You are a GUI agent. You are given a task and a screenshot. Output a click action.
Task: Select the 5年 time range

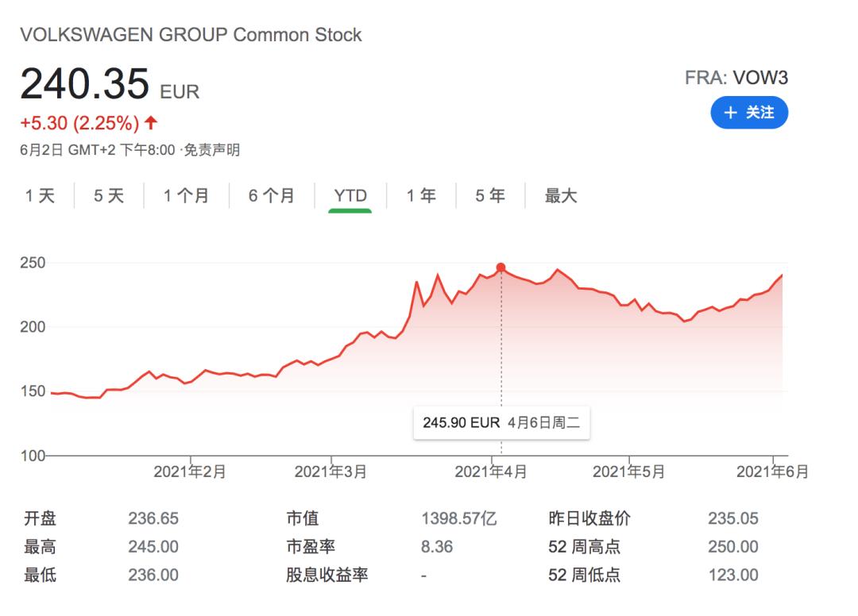point(490,195)
